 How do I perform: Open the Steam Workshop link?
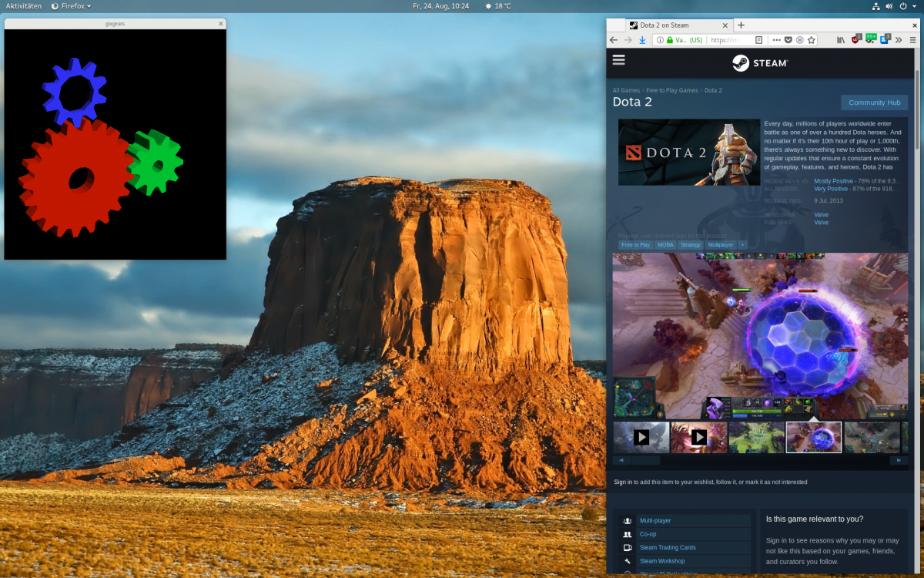(x=662, y=561)
